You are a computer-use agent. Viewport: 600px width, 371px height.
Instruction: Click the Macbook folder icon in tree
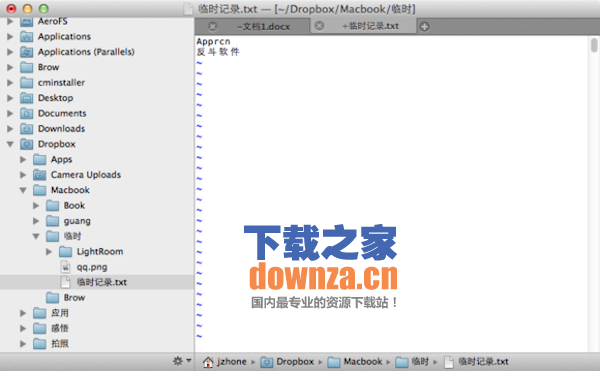[x=39, y=190]
